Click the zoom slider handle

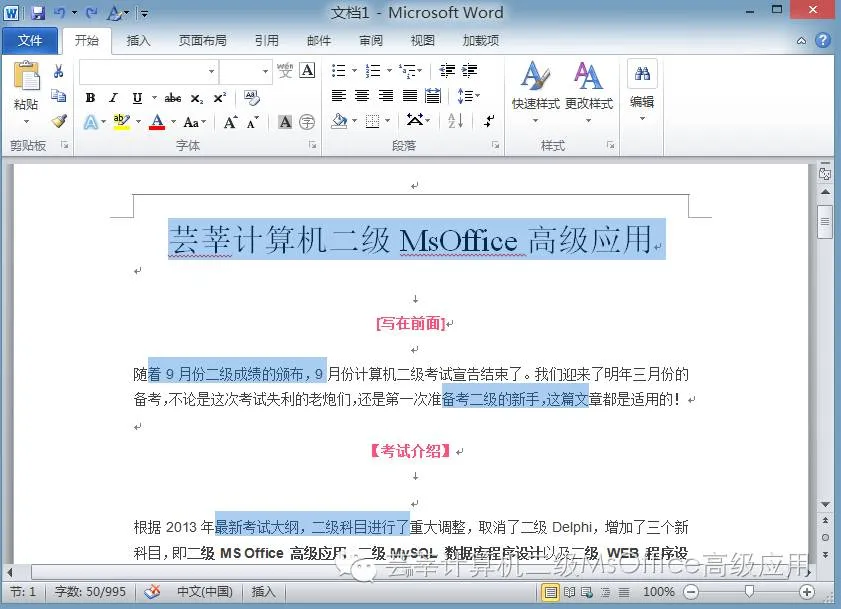click(x=749, y=591)
